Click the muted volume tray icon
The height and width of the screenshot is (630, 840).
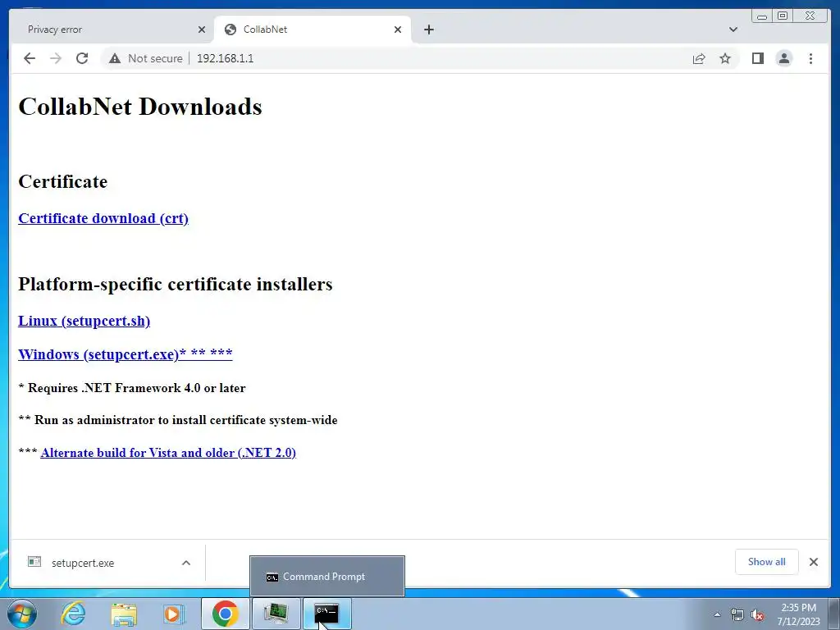[x=757, y=614]
